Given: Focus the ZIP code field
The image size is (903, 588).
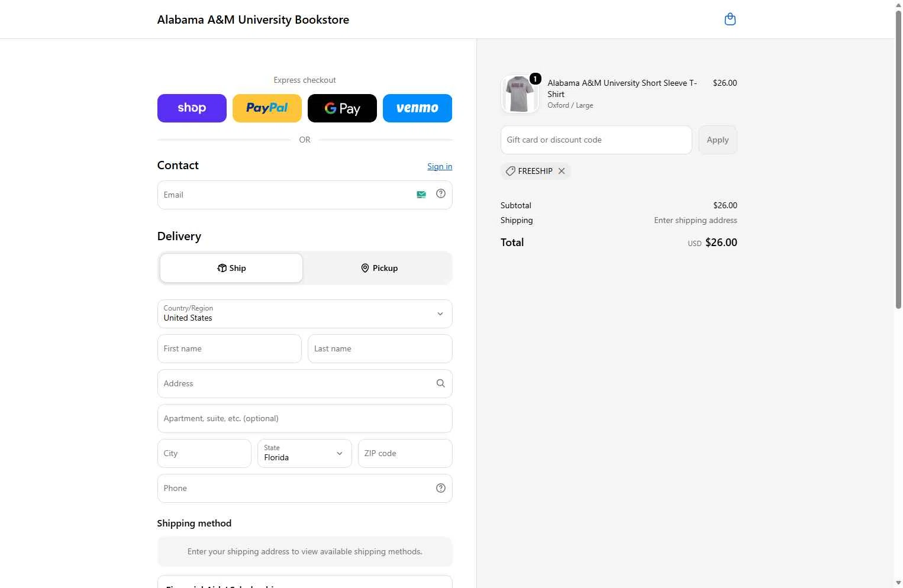Looking at the screenshot, I should pos(405,453).
